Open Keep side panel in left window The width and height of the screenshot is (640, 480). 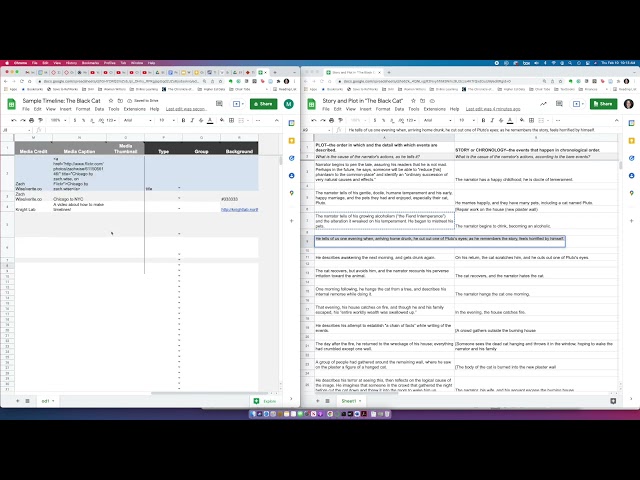[x=291, y=141]
